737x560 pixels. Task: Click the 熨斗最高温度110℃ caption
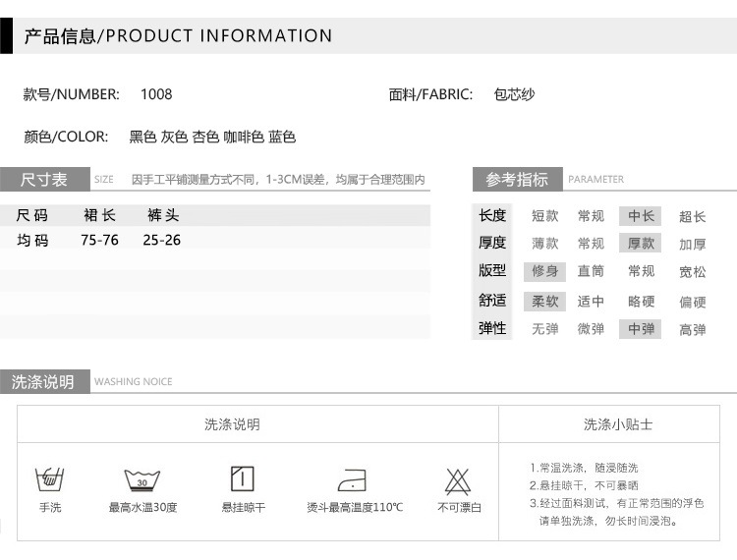click(x=355, y=507)
